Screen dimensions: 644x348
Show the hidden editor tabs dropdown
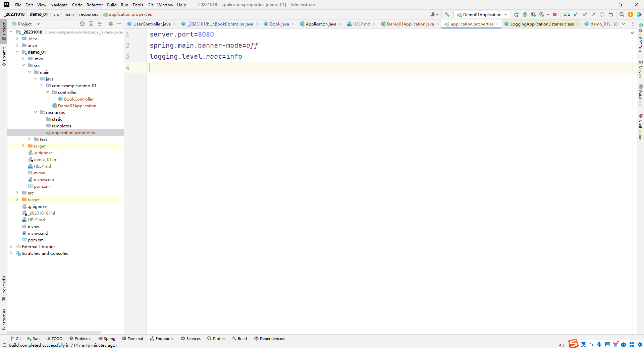click(624, 24)
